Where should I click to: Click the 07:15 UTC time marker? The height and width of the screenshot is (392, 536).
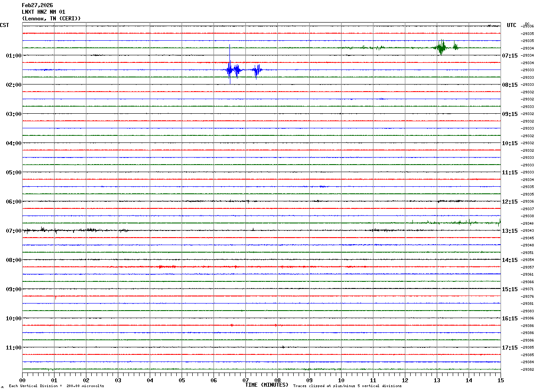click(x=510, y=56)
